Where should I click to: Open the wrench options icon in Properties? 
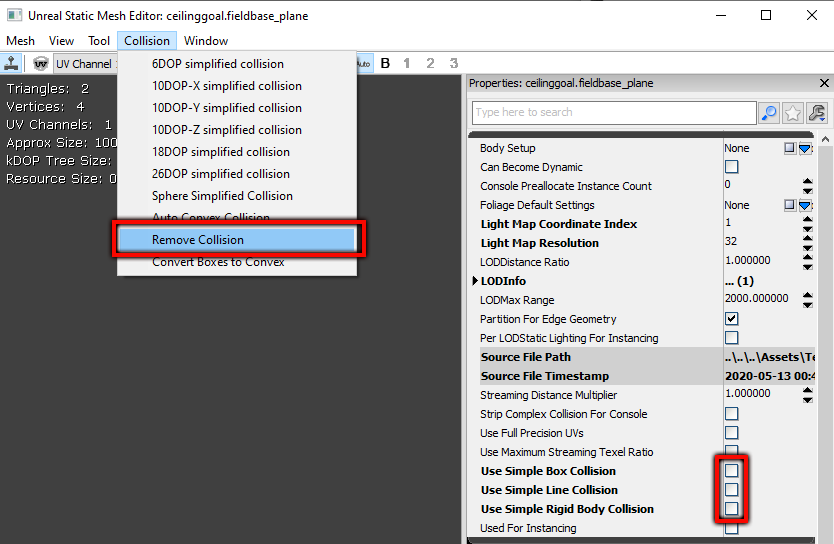816,113
